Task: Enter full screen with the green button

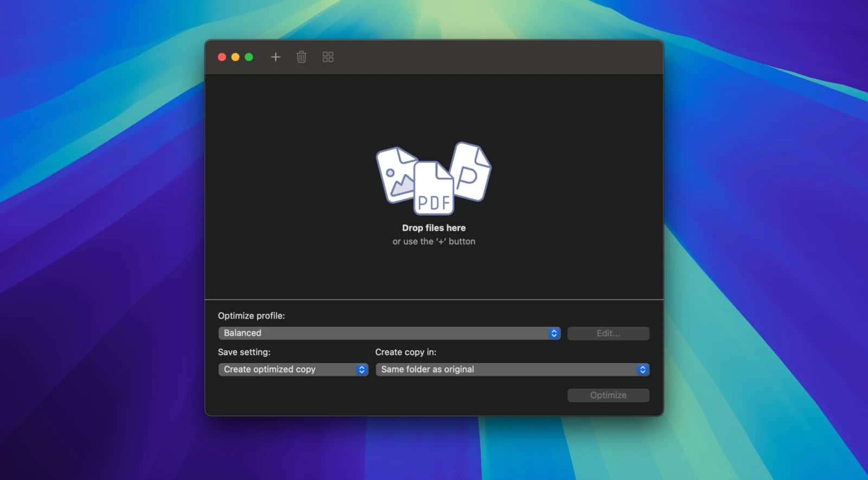Action: coord(249,57)
